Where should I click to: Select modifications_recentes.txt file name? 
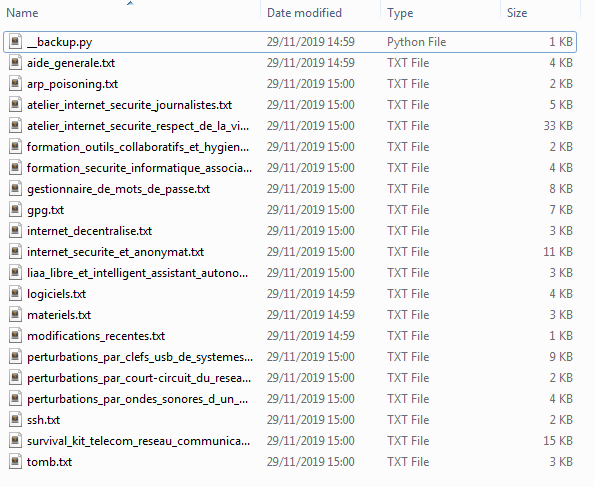click(96, 336)
